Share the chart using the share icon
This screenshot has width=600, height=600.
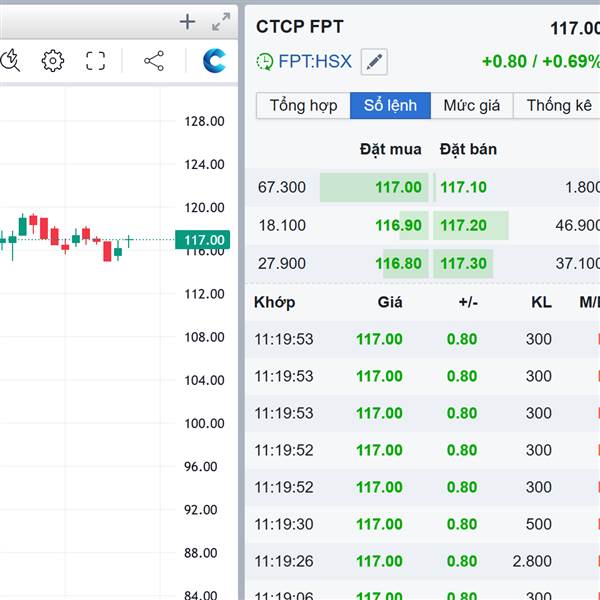[x=154, y=61]
